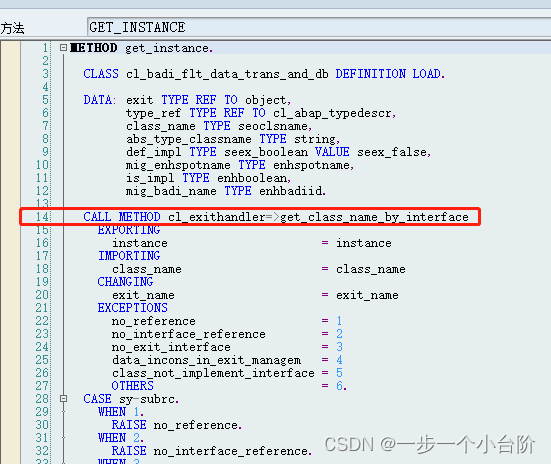
Task: Click 'RAISE no_reference' statement on line 30
Action: [x=175, y=425]
